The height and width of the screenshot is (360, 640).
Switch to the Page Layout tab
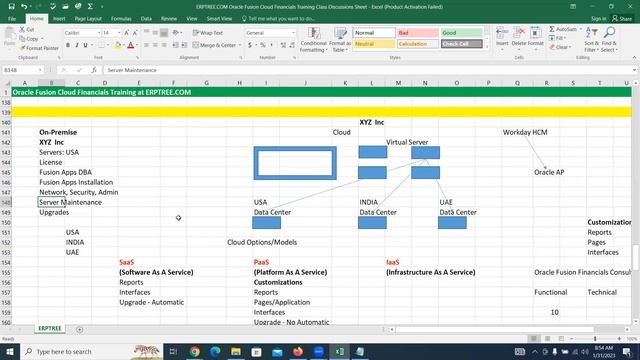click(x=88, y=18)
